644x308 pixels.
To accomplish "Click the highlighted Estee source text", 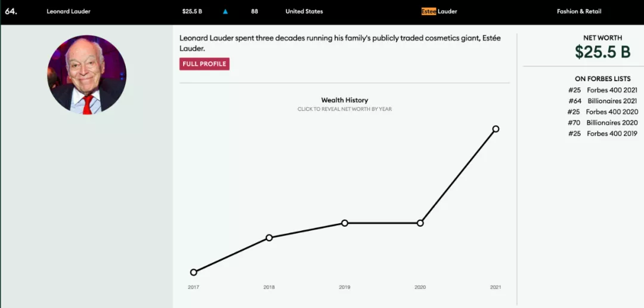I will click(x=429, y=11).
